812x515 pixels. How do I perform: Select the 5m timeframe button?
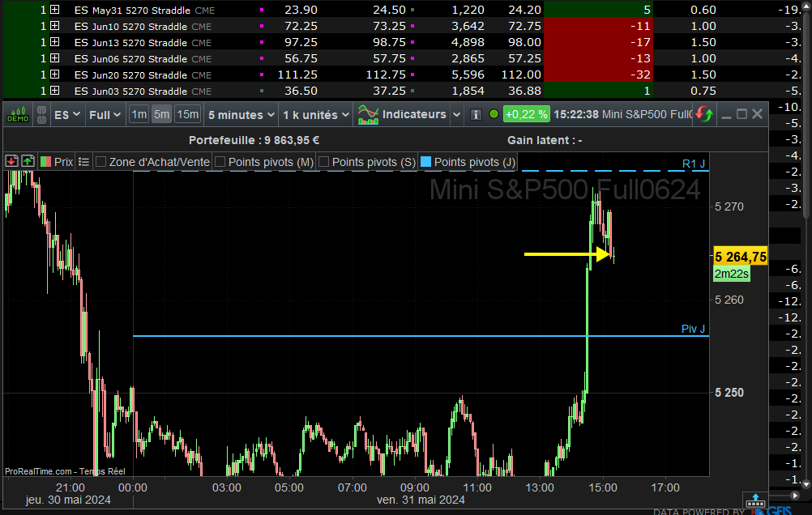[161, 114]
